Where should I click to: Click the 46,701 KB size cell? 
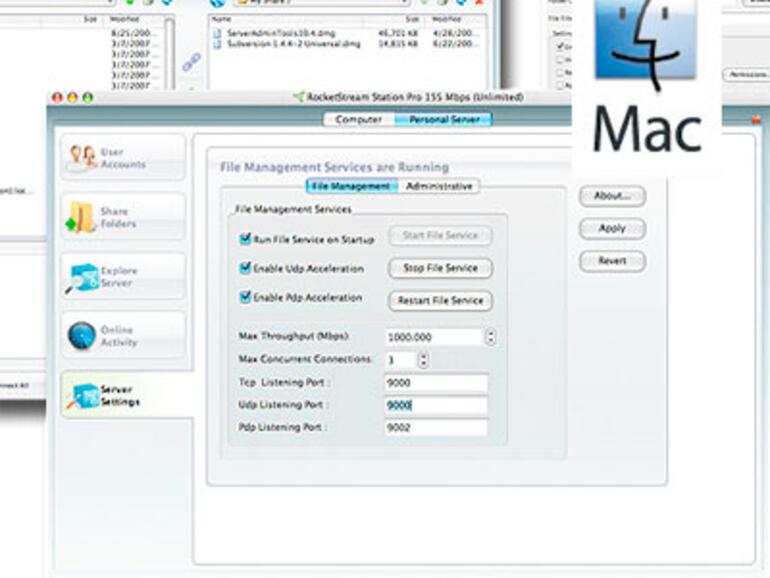398,33
